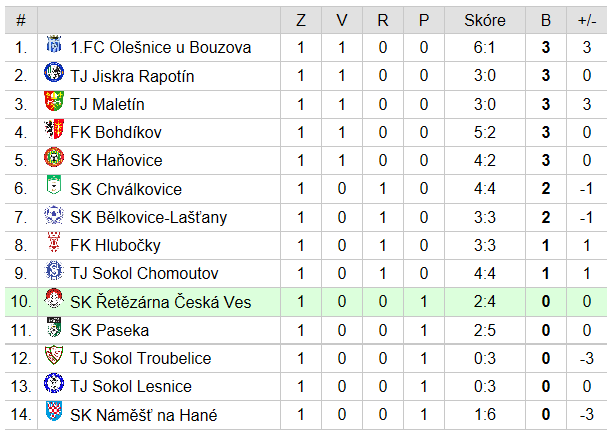
Task: Click the 1.FC Olešnice u Bouzova club crest
Action: pos(54,44)
